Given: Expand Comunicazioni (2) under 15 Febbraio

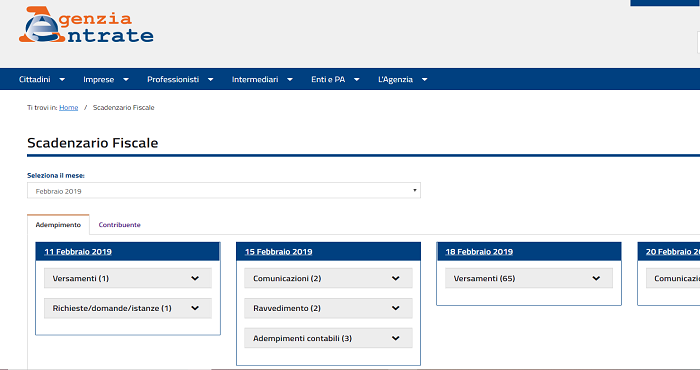Looking at the screenshot, I should 328,278.
